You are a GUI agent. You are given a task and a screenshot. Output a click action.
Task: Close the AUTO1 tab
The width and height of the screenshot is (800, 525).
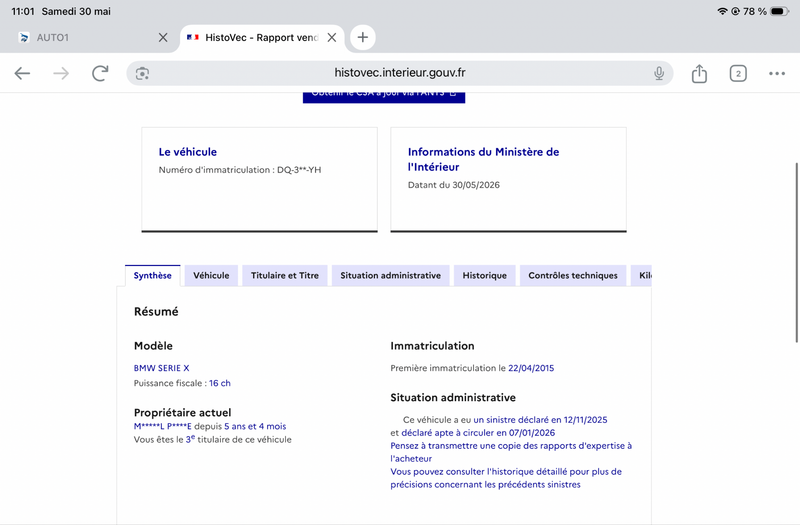point(163,37)
